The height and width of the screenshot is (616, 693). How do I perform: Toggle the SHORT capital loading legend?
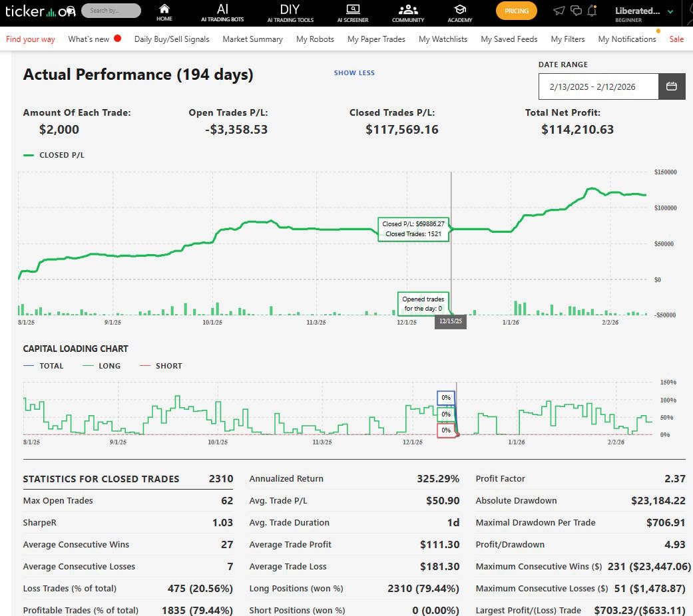pyautogui.click(x=161, y=366)
